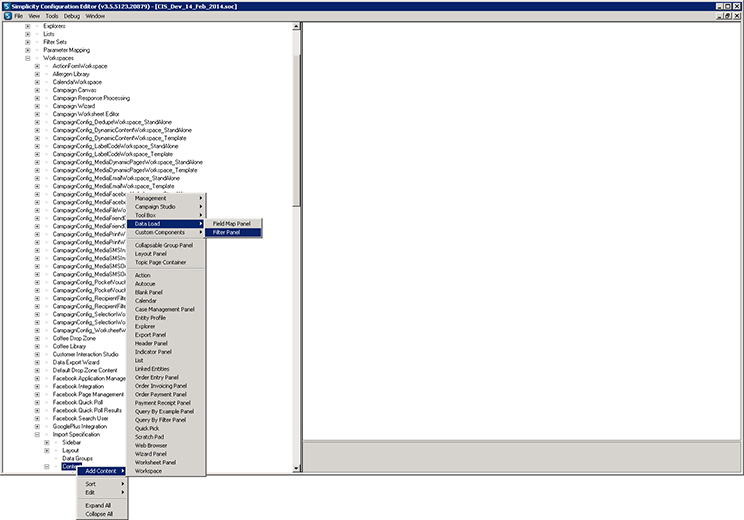Viewport: 744px width, 520px height.
Task: Select Filter Panel in the Data Load submenu
Action: (x=233, y=232)
